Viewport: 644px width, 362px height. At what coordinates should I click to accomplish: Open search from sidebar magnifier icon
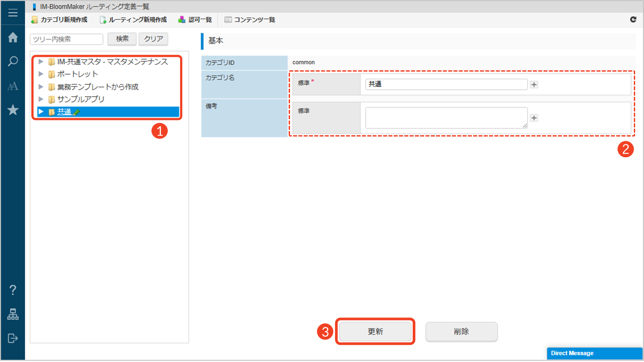point(13,61)
